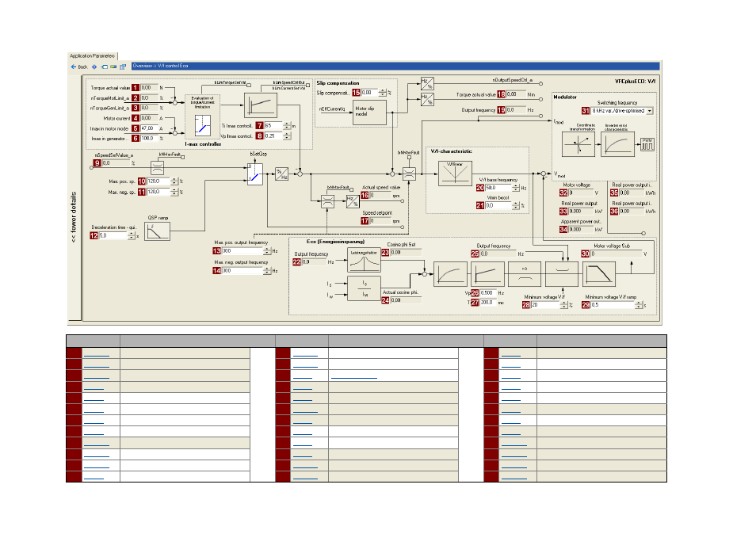Click the stepper of Minimum voltage V/f field
The height and width of the screenshot is (534, 756).
[x=563, y=305]
